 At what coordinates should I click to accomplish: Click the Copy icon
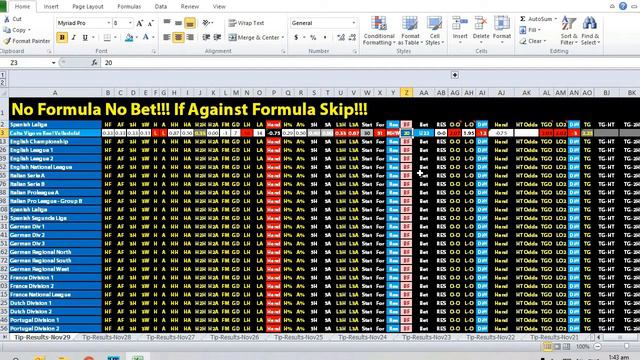tap(7, 30)
